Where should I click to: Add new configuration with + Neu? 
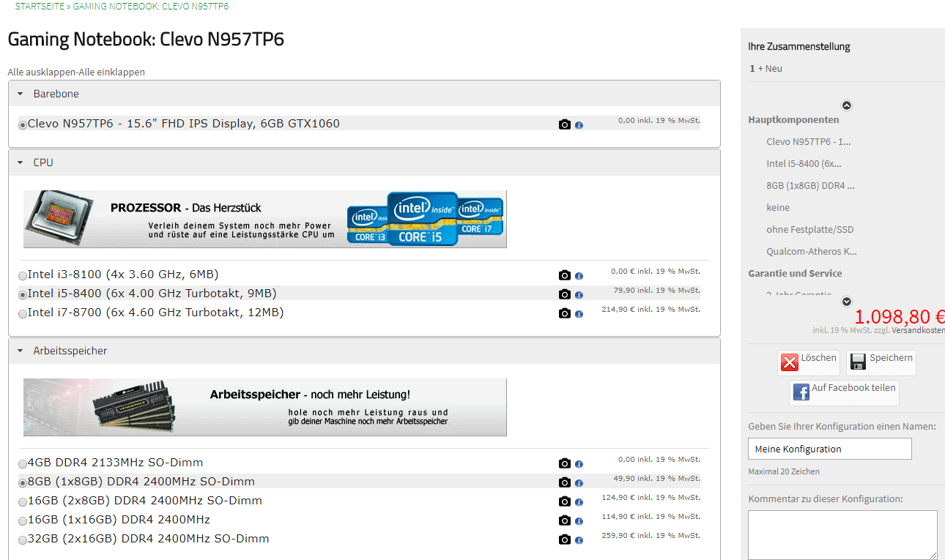tap(770, 69)
